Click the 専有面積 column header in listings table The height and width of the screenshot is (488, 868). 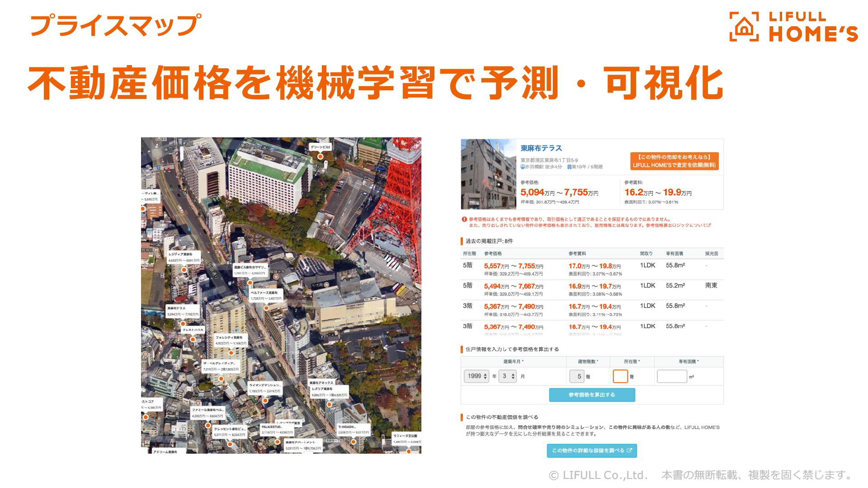tap(675, 253)
